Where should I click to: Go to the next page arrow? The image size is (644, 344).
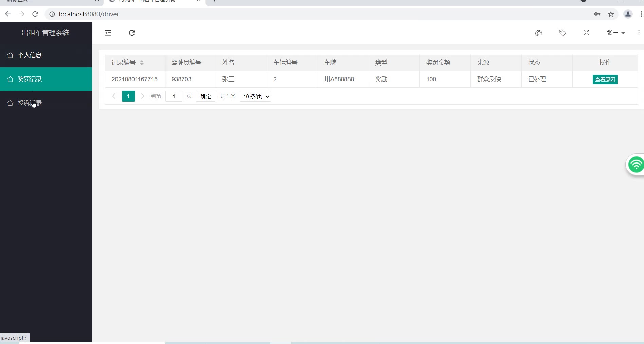click(143, 96)
